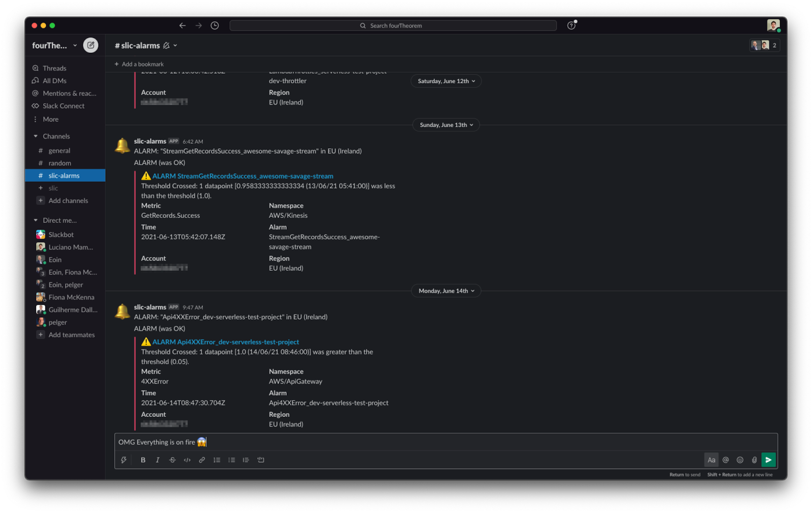
Task: Open the Sunday, June 13th date dropdown
Action: tap(446, 125)
